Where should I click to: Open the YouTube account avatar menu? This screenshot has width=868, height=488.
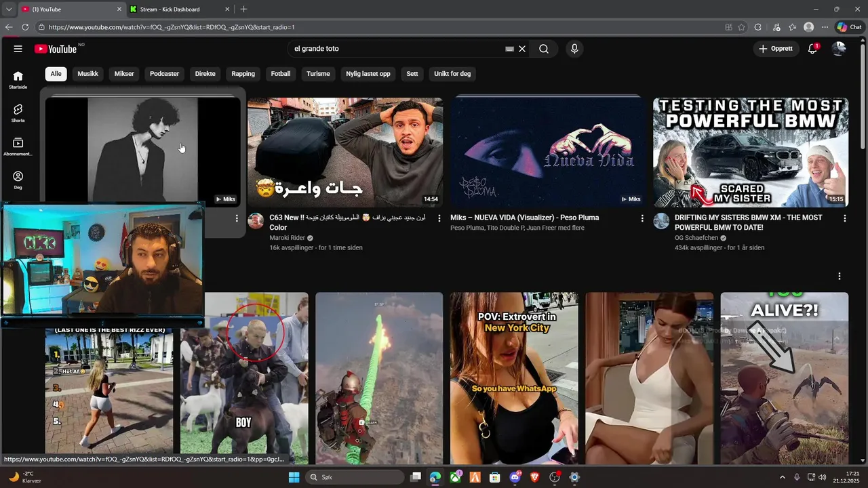(839, 49)
